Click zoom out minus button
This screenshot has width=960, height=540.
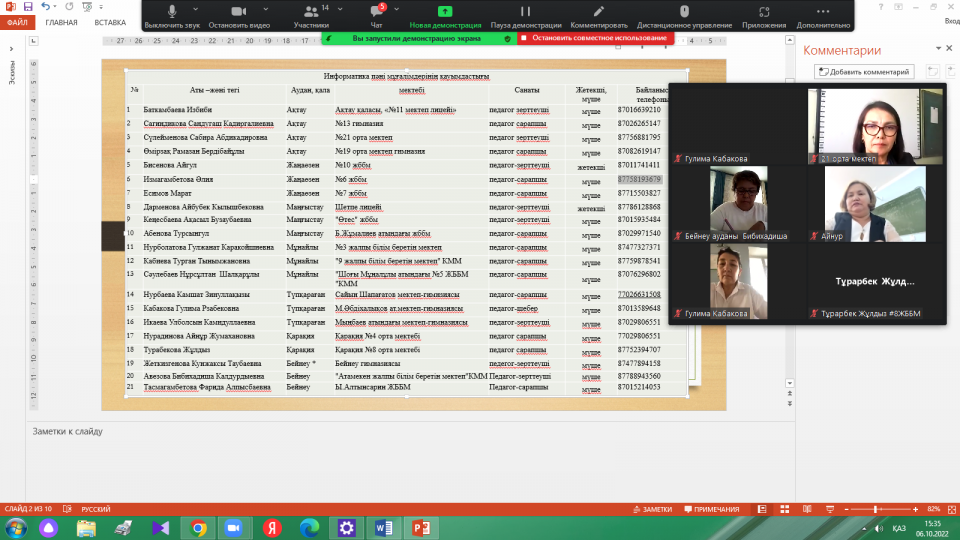click(x=847, y=509)
